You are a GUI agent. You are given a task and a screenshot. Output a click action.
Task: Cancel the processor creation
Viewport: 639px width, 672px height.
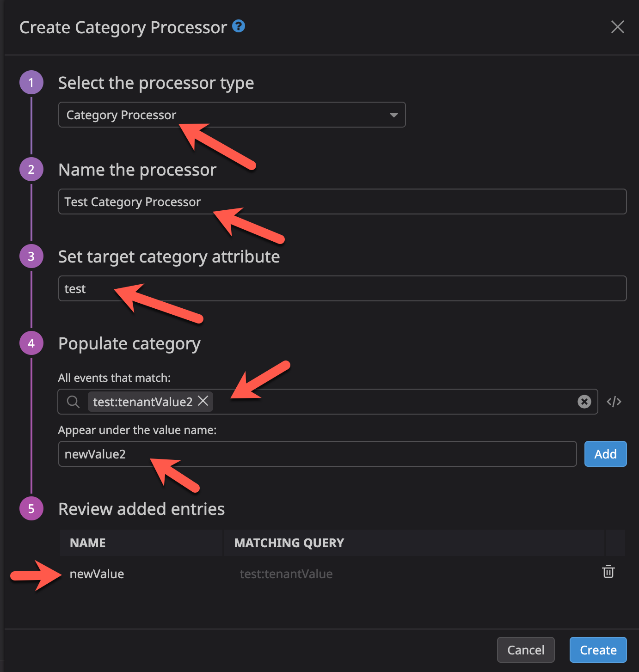(525, 649)
